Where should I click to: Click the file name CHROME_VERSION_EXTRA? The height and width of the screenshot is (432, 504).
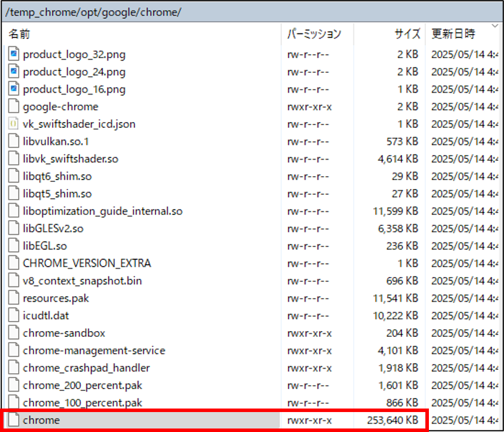pyautogui.click(x=87, y=264)
